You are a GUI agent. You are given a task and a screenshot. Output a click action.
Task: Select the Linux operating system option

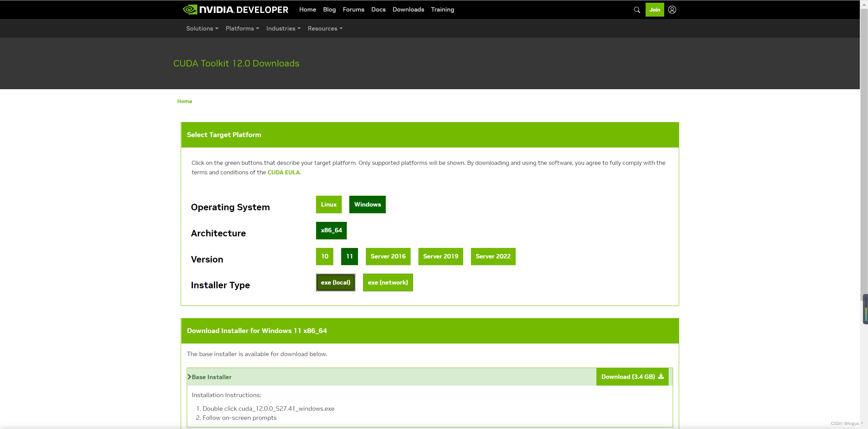pyautogui.click(x=329, y=204)
